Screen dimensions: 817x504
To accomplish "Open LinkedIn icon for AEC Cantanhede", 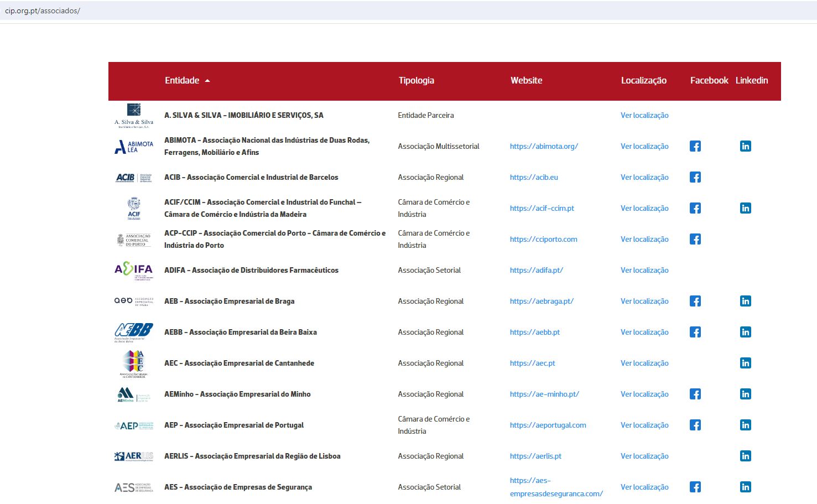I will tap(746, 363).
